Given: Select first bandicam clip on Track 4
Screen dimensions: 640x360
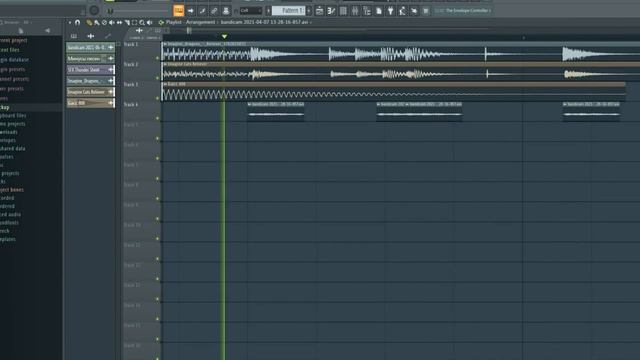Looking at the screenshot, I should [276, 112].
